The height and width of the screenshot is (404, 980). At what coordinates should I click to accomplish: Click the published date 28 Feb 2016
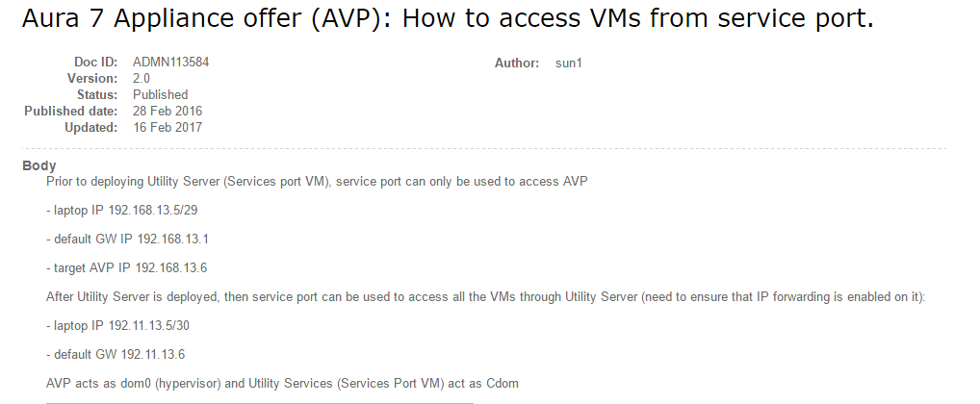coord(168,112)
